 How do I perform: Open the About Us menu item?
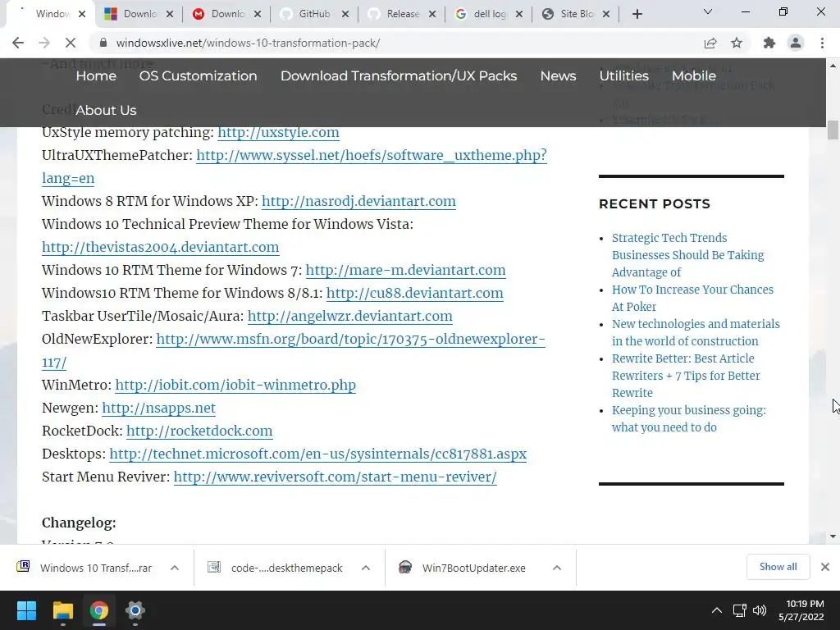click(106, 111)
